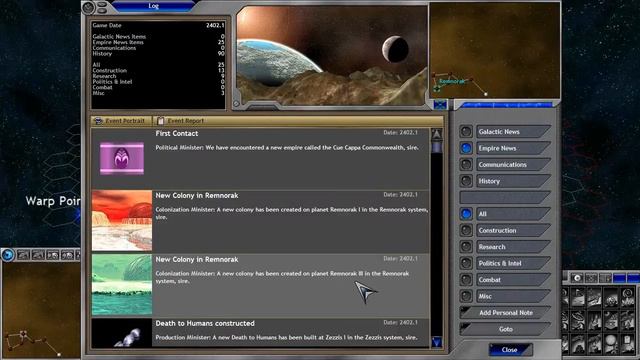Filter log by Misc radio button
Viewport: 640px width, 360px height.
[x=465, y=296]
